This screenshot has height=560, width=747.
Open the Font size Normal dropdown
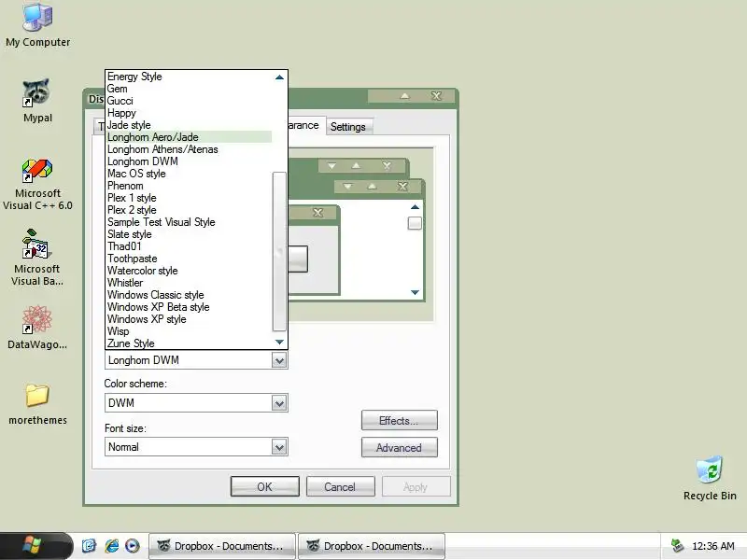tap(279, 447)
